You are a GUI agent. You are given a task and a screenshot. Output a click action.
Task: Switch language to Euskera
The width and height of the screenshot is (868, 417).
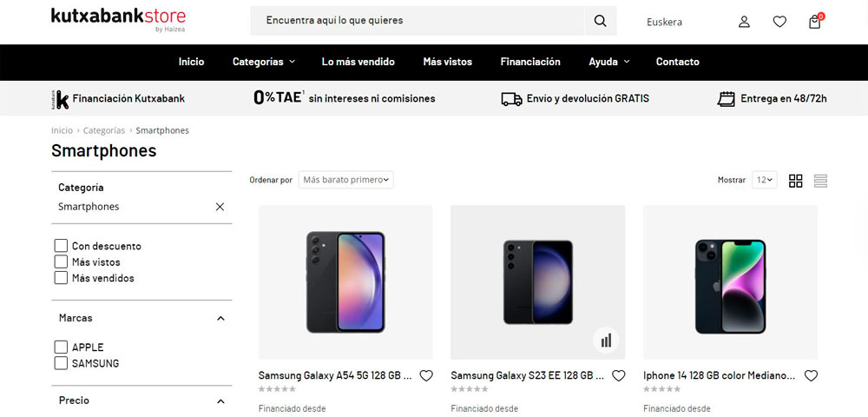[x=664, y=22]
